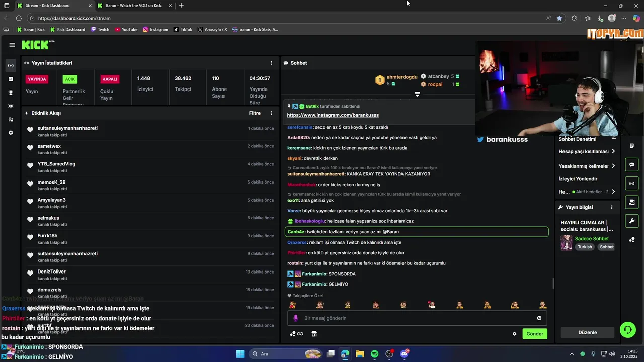Click the Kick logo
The height and width of the screenshot is (362, 644).
38,45
